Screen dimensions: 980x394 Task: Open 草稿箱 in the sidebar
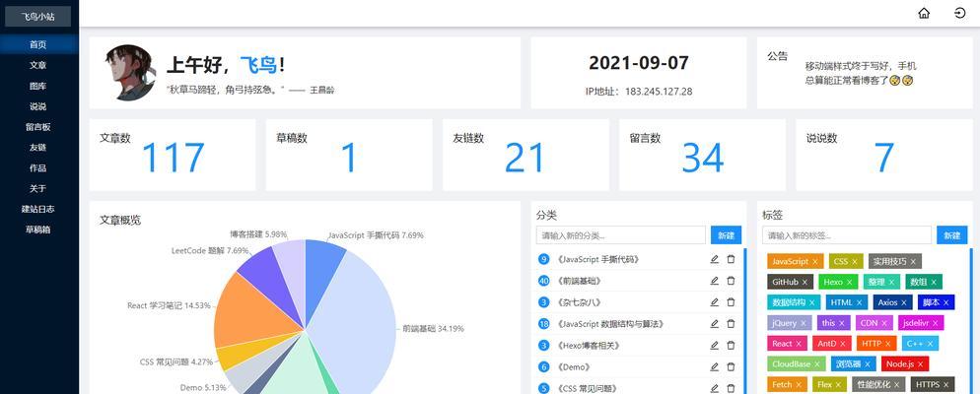click(38, 230)
